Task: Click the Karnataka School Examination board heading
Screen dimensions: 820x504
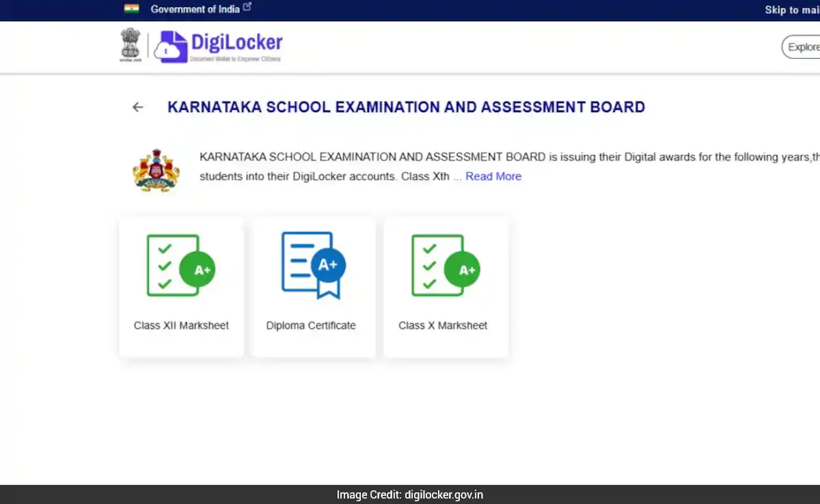Action: 406,107
